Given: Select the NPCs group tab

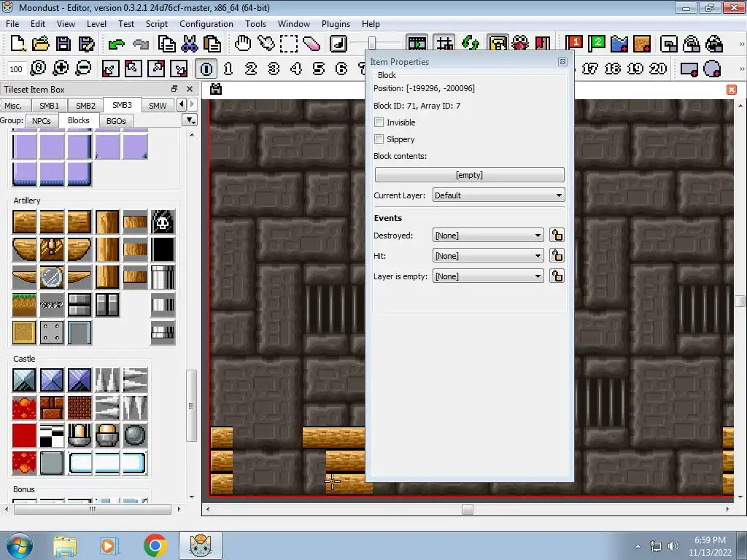Looking at the screenshot, I should pyautogui.click(x=42, y=121).
